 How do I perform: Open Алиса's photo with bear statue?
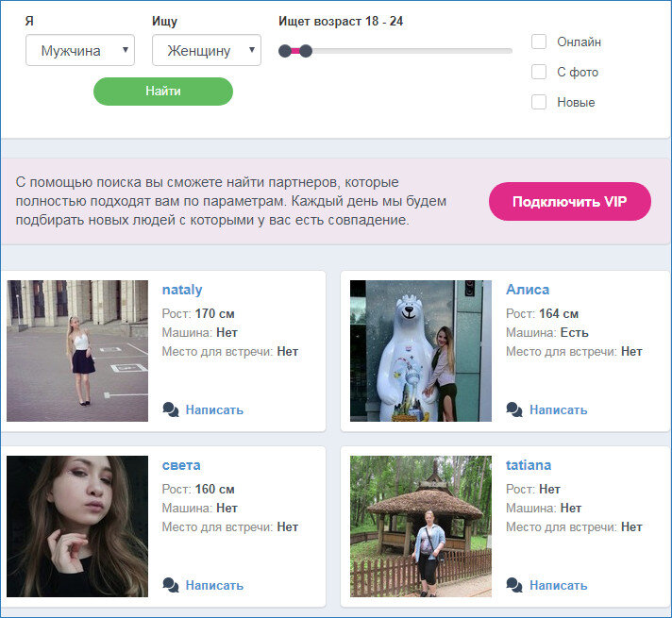point(421,351)
